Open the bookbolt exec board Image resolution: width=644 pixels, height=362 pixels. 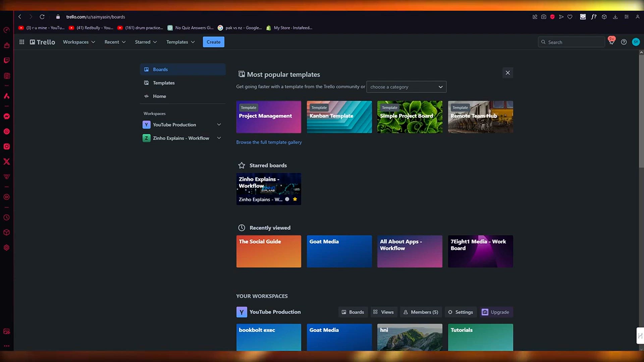(x=269, y=337)
